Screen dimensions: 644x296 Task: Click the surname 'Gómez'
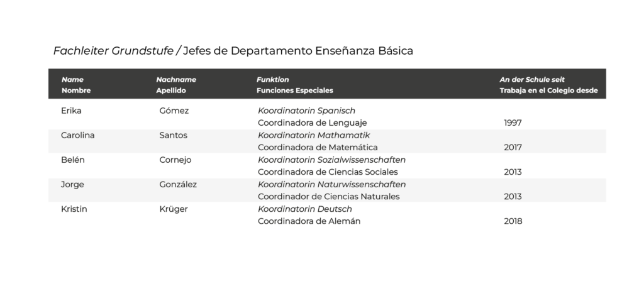(x=174, y=111)
